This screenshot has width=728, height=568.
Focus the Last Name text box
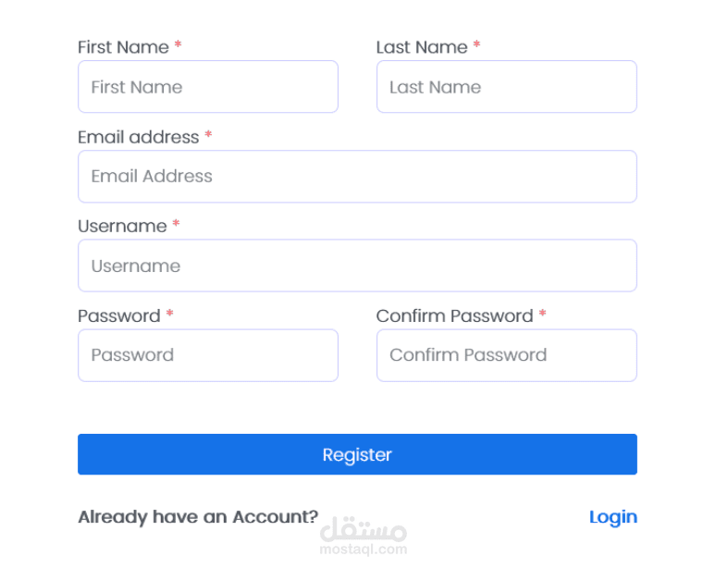tap(507, 86)
